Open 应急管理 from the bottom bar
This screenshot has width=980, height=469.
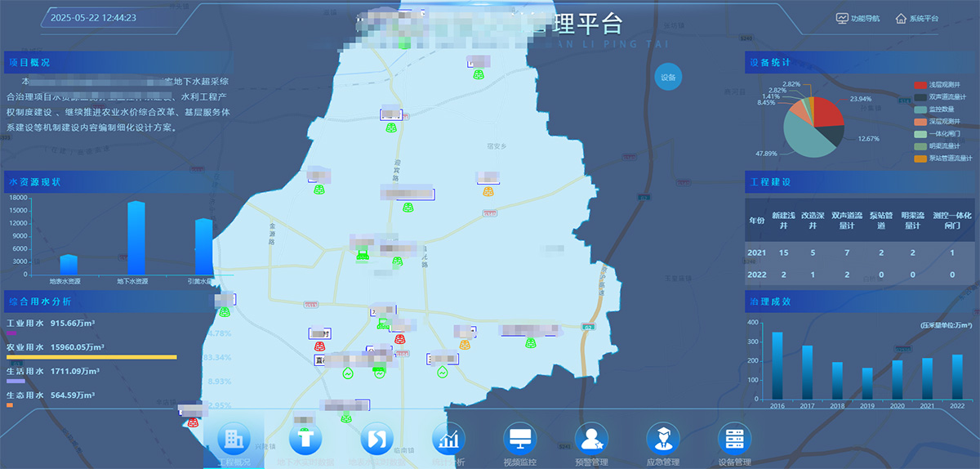[x=663, y=439]
